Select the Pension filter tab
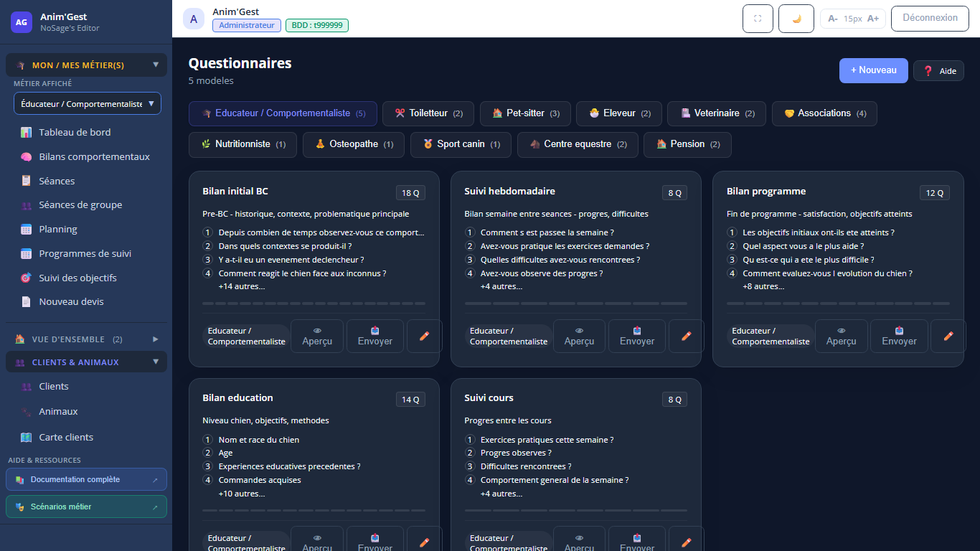The width and height of the screenshot is (980, 551). click(687, 144)
